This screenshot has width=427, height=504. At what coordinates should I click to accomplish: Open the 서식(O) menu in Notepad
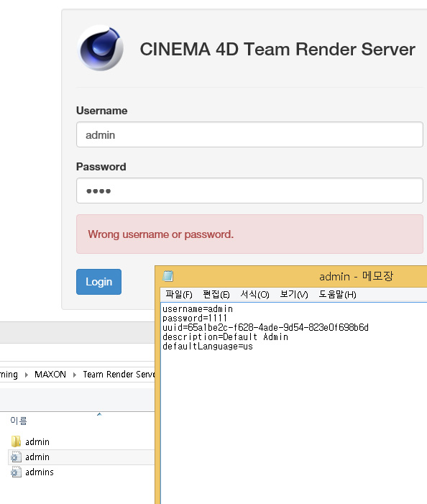pos(254,295)
